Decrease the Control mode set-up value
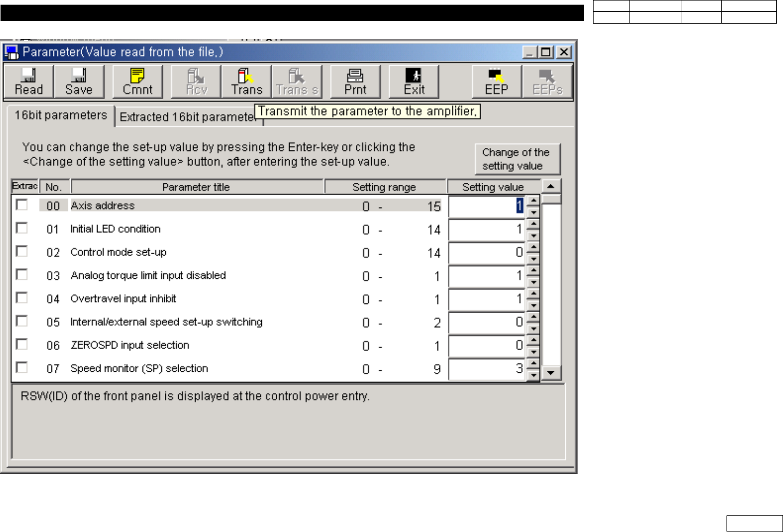The height and width of the screenshot is (532, 783). (x=533, y=258)
